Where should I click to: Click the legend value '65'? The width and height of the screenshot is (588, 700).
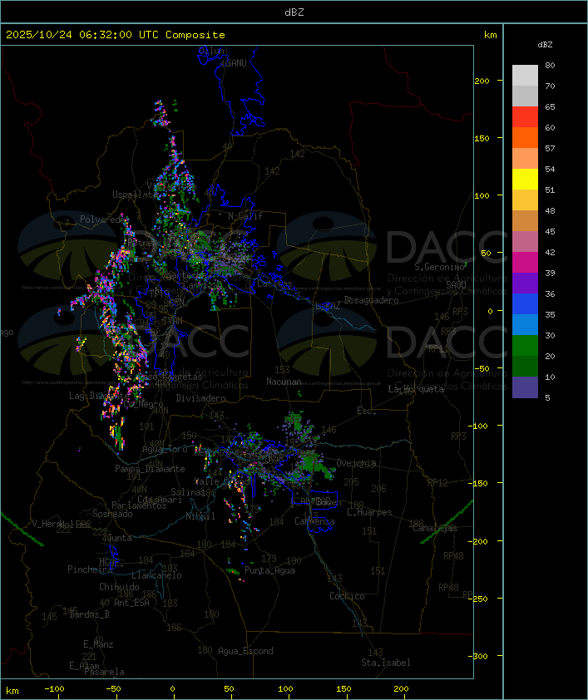550,106
